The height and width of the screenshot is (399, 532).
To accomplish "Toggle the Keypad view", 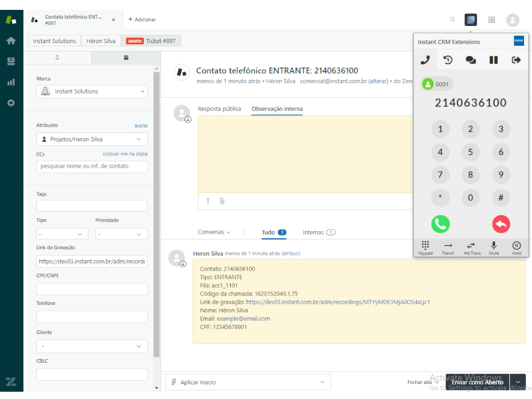I will pyautogui.click(x=425, y=248).
